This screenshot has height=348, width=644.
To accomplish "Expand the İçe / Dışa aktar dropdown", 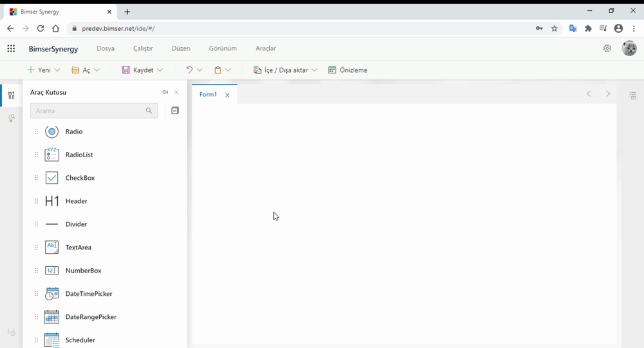I will coord(314,70).
